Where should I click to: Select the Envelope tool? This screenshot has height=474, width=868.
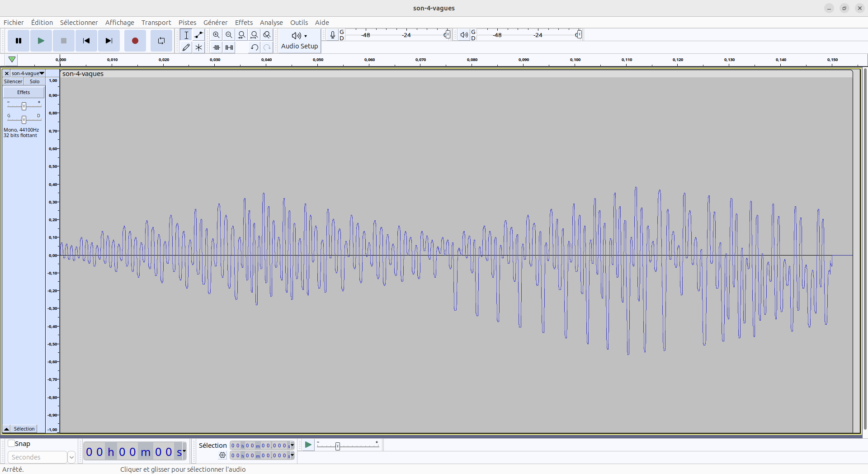(x=198, y=35)
